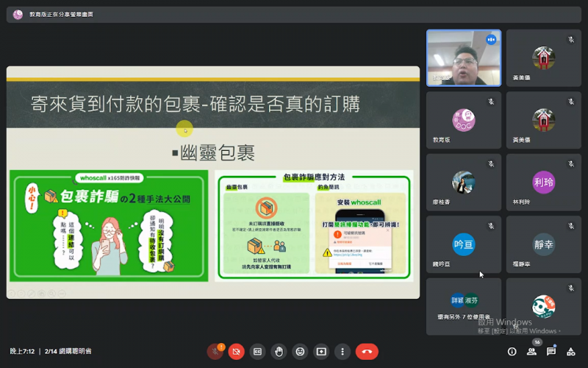Image resolution: width=588 pixels, height=368 pixels.
Task: Click the slide heading '寄來貨到付款的包裹-確認是否真的訂購'
Action: coord(196,104)
